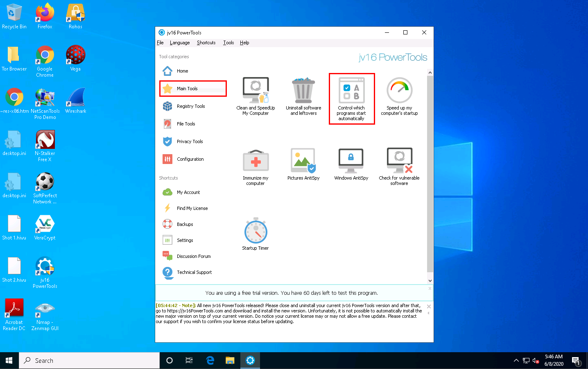Select Shot 1.hivu file on desktop
The height and width of the screenshot is (369, 588).
tap(14, 228)
